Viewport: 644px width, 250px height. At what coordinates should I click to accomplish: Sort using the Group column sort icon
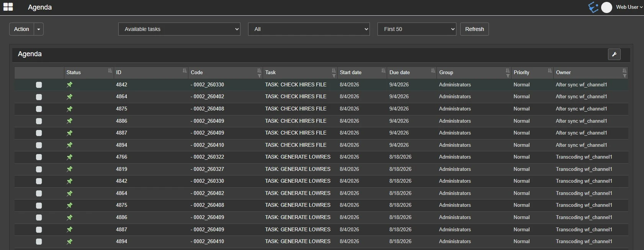pos(508,70)
